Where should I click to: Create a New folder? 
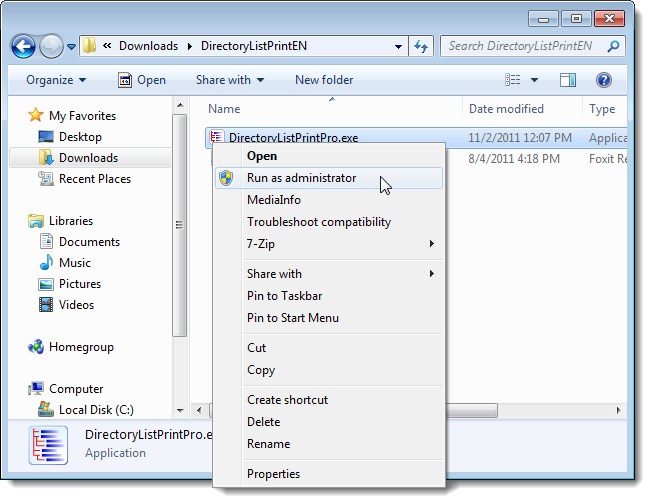tap(324, 80)
